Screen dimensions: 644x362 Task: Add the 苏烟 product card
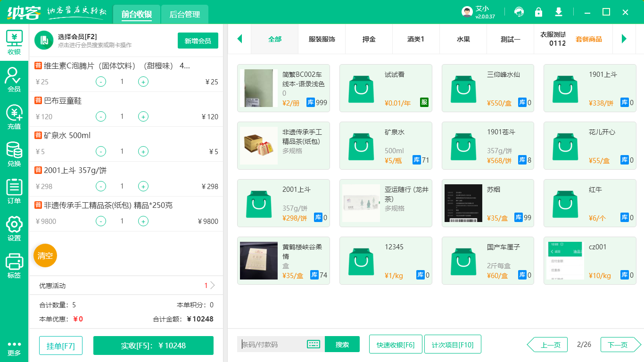point(488,203)
